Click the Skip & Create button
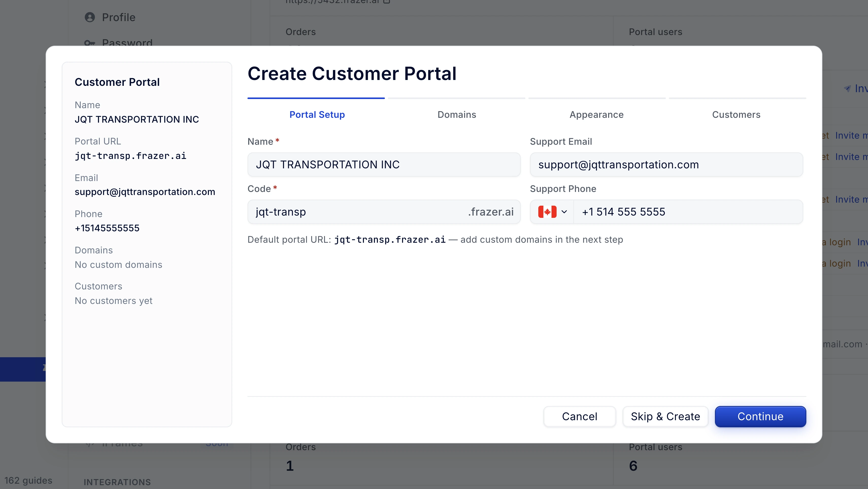This screenshot has height=489, width=868. 665,416
